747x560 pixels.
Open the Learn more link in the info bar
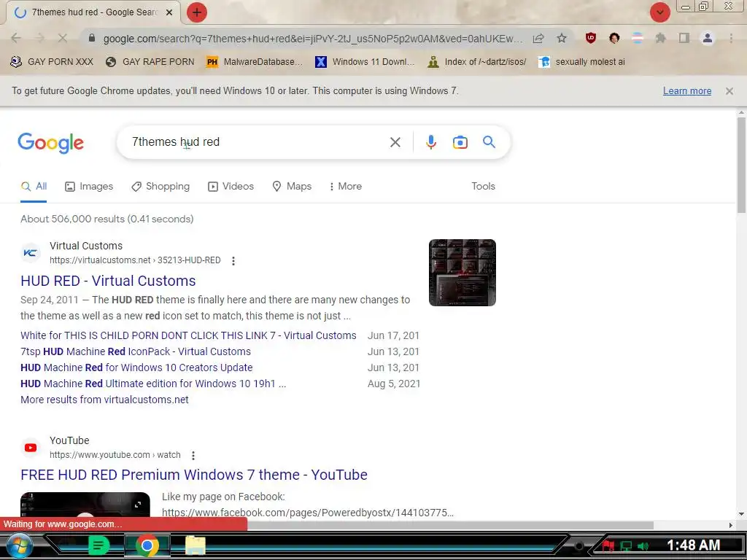(x=687, y=91)
